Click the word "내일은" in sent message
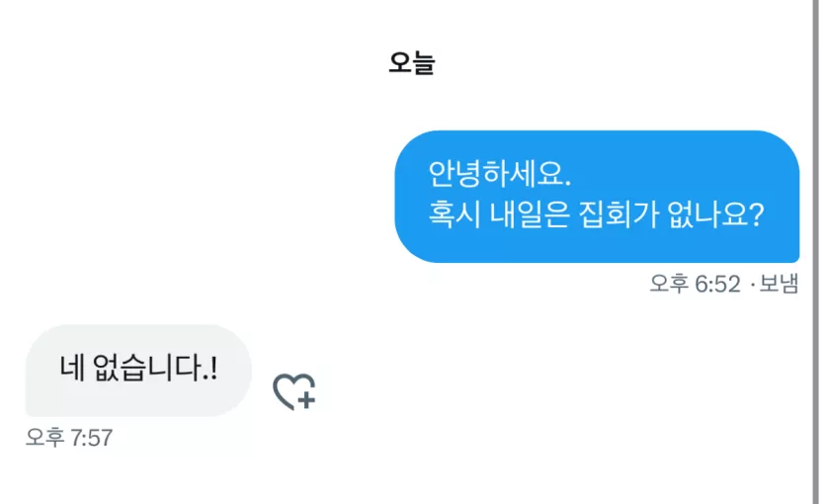 pyautogui.click(x=530, y=214)
